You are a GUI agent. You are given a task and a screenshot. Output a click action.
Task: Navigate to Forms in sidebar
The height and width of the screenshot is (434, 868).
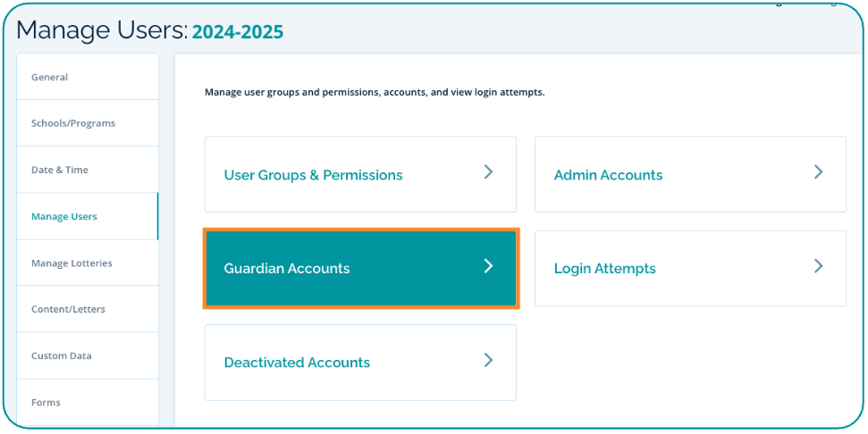[x=46, y=403]
